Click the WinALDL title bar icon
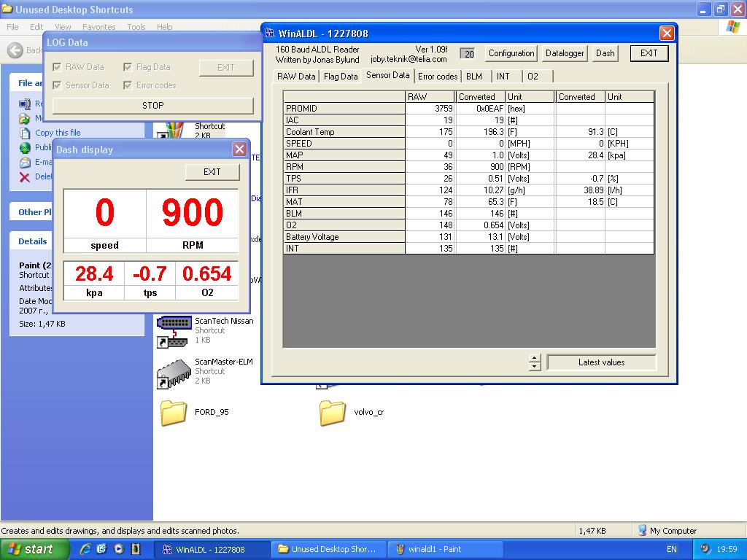 (270, 33)
